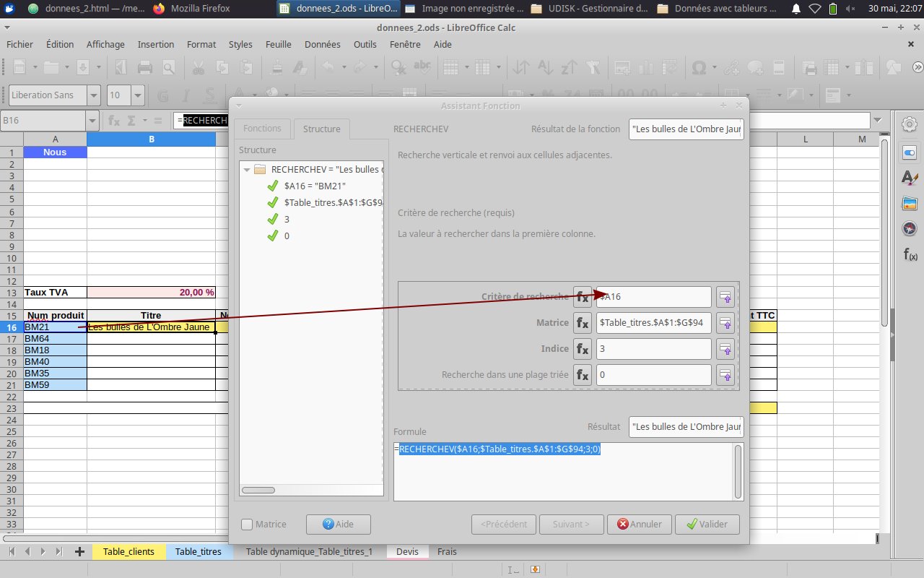Open the Données menu
Viewport: 924px width, 578px height.
pos(322,44)
